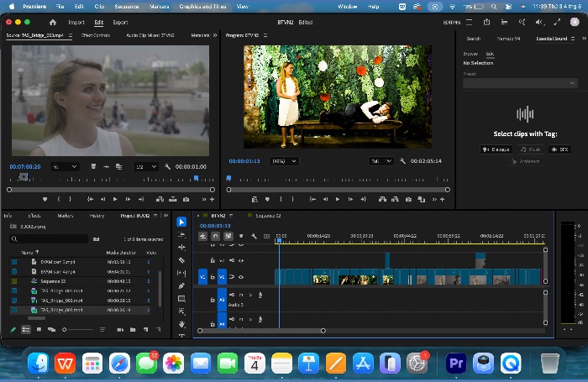Open Program monitor settings wrench icon
Screen dimensions: 588x382
[402, 161]
